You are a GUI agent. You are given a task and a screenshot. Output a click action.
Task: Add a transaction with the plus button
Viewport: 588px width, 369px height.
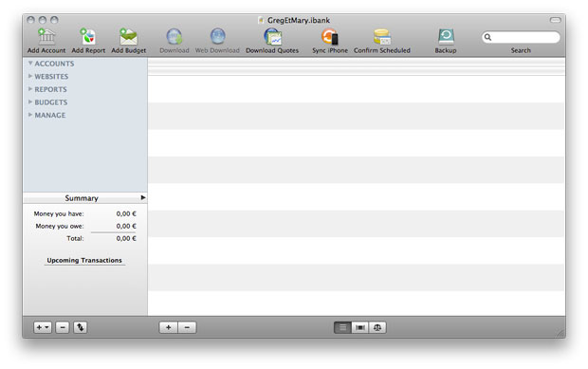pyautogui.click(x=169, y=327)
